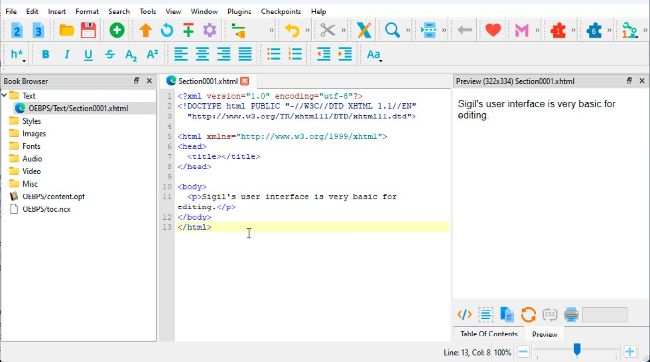Add existing files with green plus icon
This screenshot has width=650, height=362.
pos(117,30)
